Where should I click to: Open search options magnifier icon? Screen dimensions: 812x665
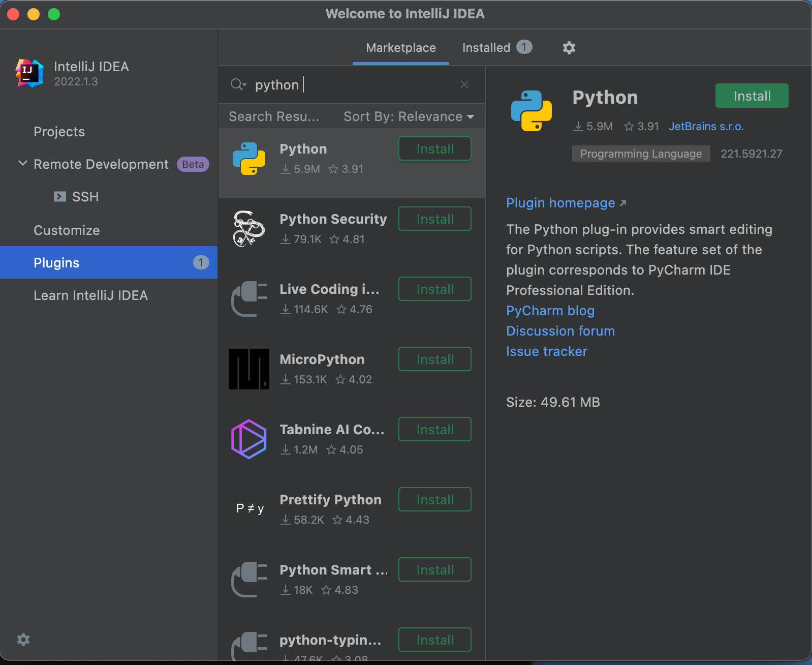point(238,84)
